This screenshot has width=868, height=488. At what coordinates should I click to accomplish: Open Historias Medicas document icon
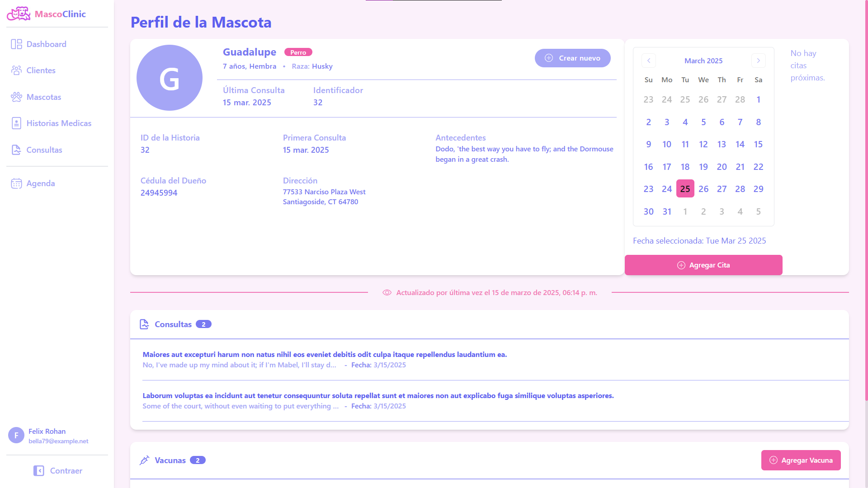[x=16, y=123]
